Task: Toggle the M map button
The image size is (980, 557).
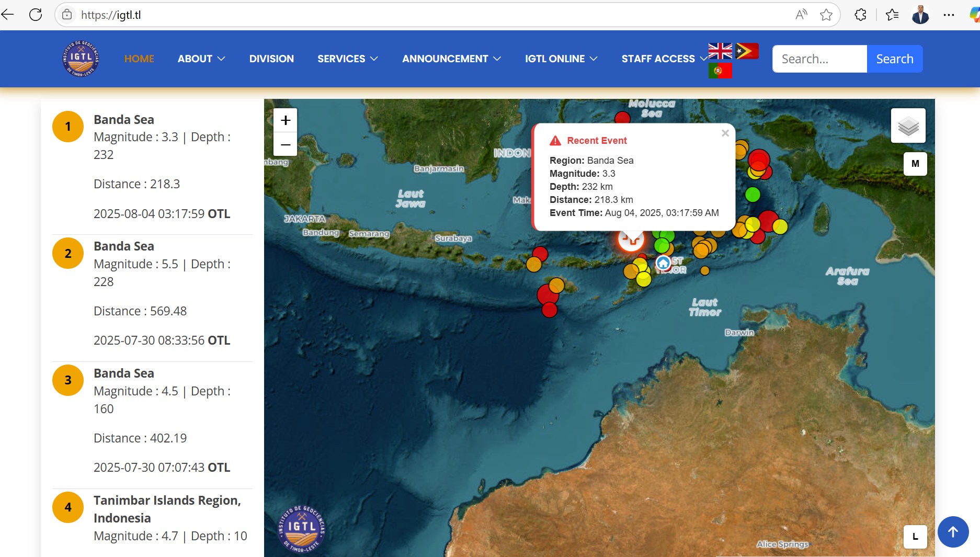Action: pos(915,164)
